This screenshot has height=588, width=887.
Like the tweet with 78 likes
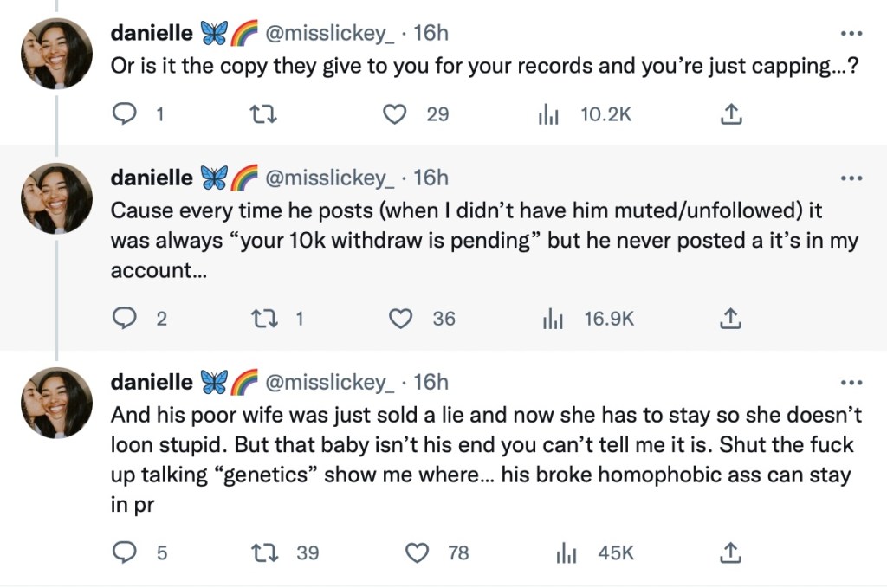(419, 552)
